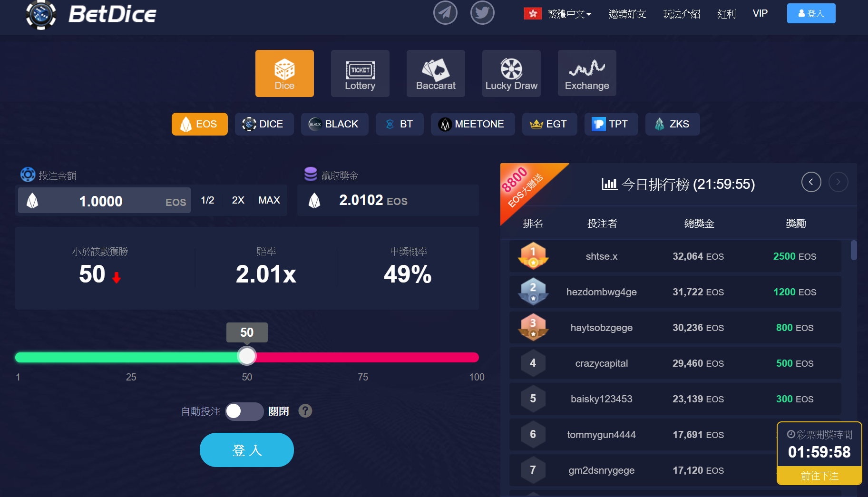Toggle the 自動投注 auto-bet switch

pyautogui.click(x=244, y=411)
